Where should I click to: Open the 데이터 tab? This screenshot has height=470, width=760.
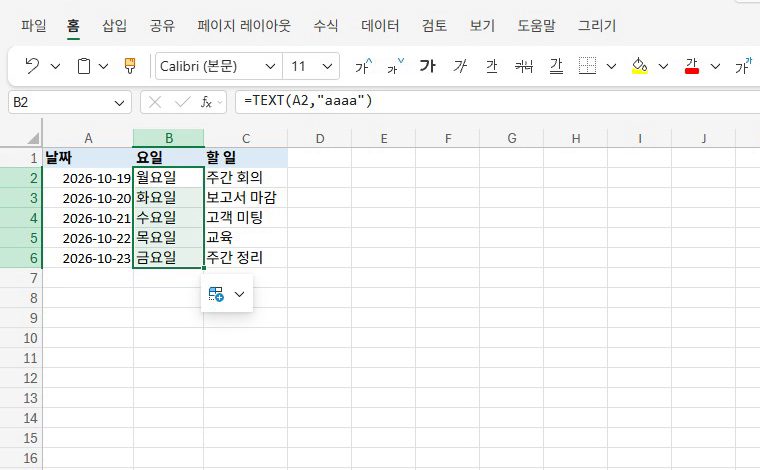click(380, 25)
